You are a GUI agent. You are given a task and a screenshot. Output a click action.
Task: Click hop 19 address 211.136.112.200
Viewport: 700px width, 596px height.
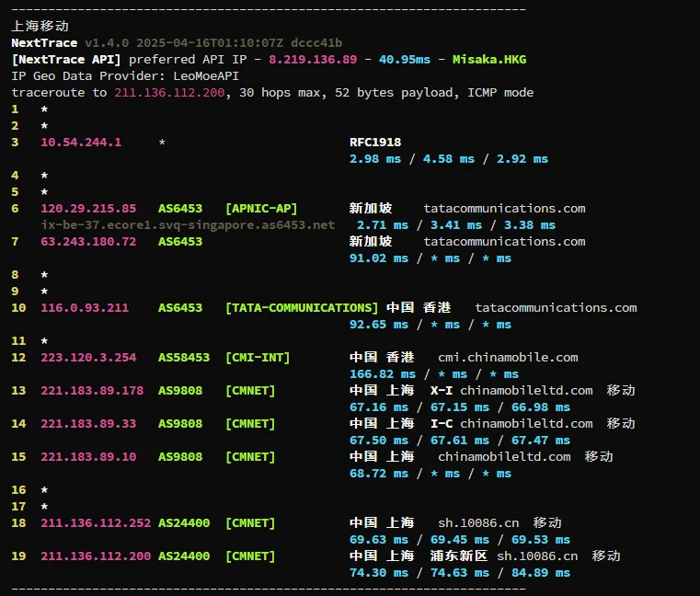pyautogui.click(x=96, y=556)
